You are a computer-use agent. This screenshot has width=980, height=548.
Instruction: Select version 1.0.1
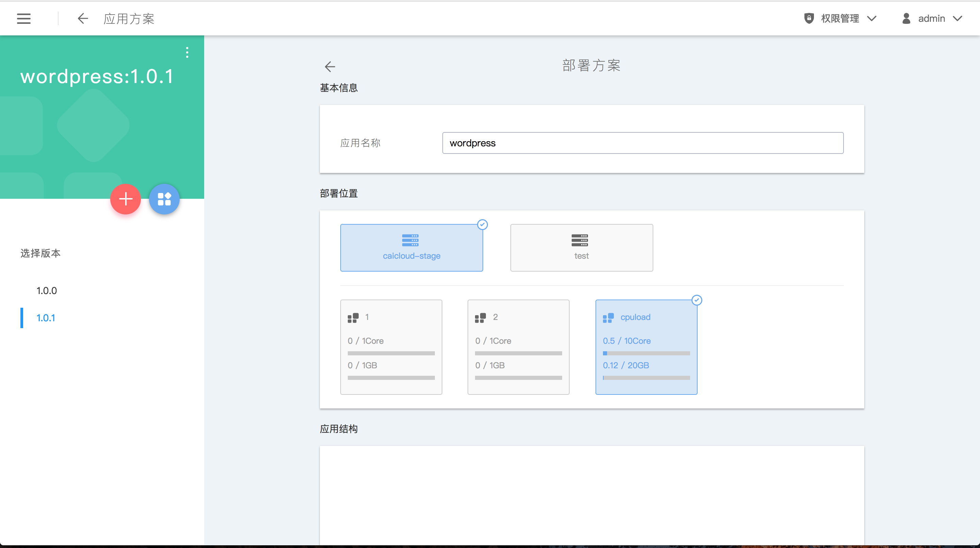(46, 318)
